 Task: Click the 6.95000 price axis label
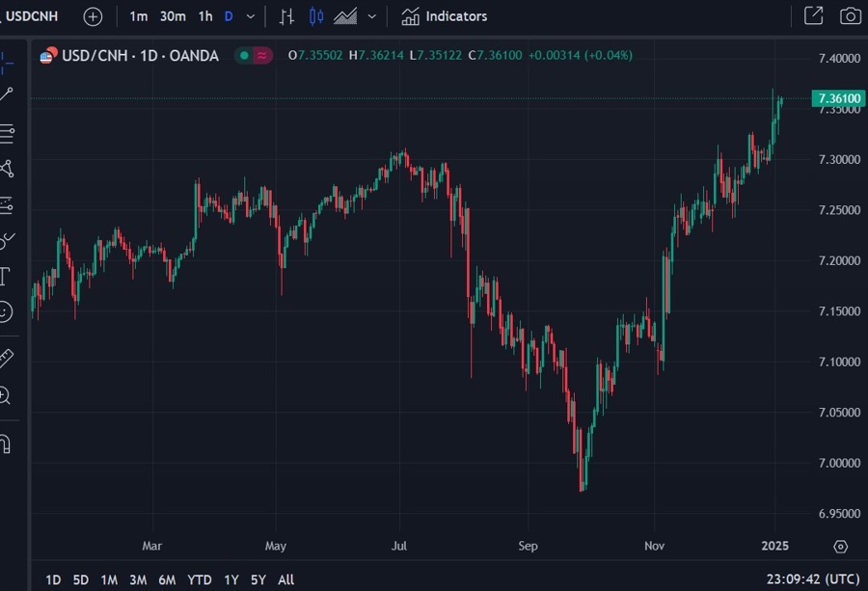click(x=839, y=514)
